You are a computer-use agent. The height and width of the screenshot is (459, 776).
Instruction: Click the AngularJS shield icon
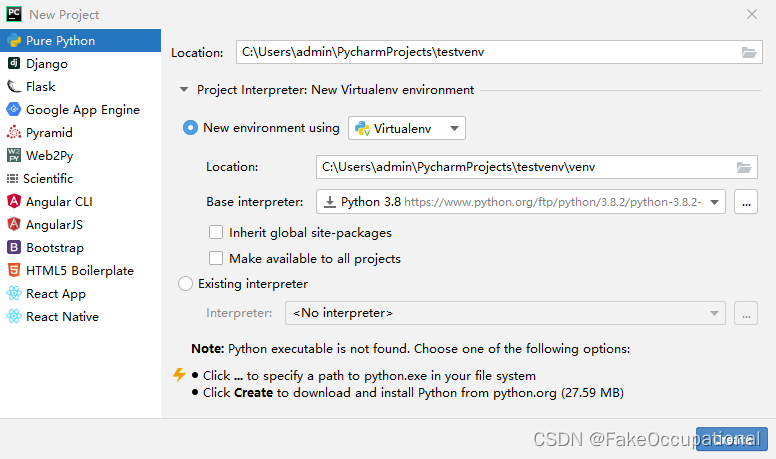point(14,224)
